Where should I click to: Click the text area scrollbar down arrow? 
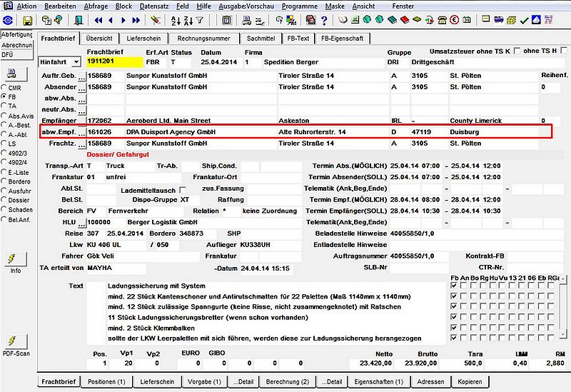563,333
